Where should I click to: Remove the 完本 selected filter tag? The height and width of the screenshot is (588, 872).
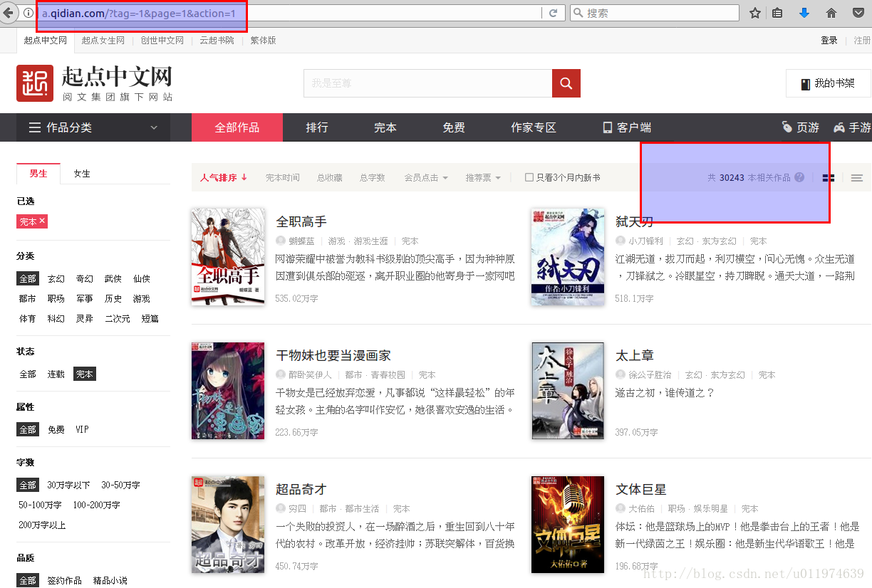click(x=42, y=221)
